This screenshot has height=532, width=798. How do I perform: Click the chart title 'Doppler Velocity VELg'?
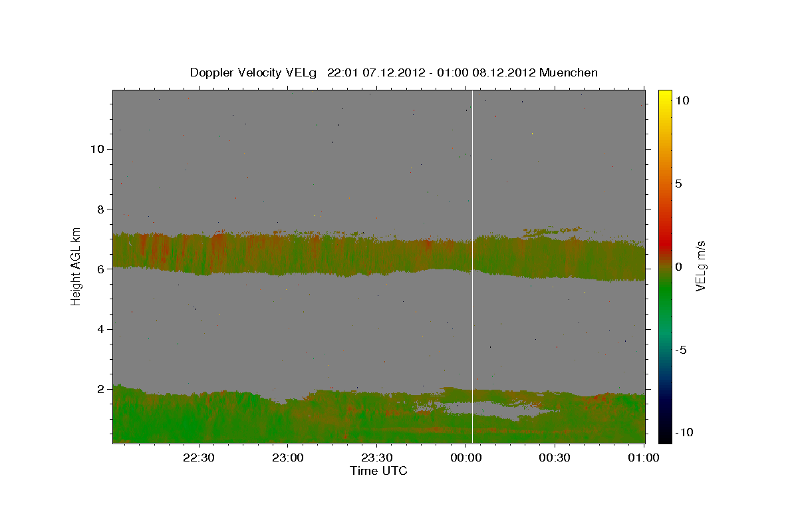click(255, 72)
